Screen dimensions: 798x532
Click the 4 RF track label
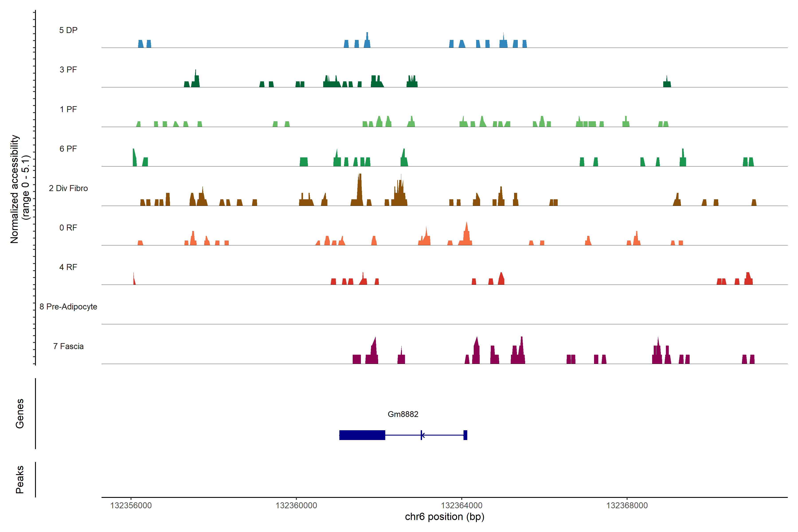click(x=68, y=267)
